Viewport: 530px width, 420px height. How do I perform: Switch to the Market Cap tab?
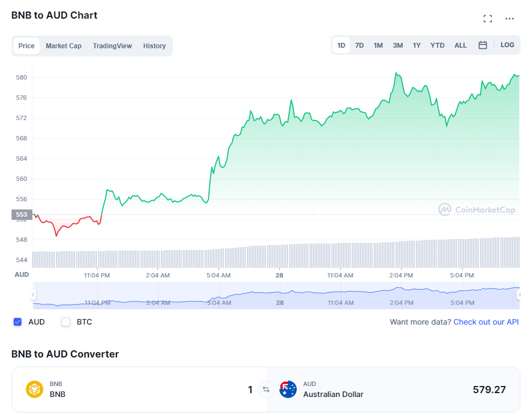click(x=64, y=46)
